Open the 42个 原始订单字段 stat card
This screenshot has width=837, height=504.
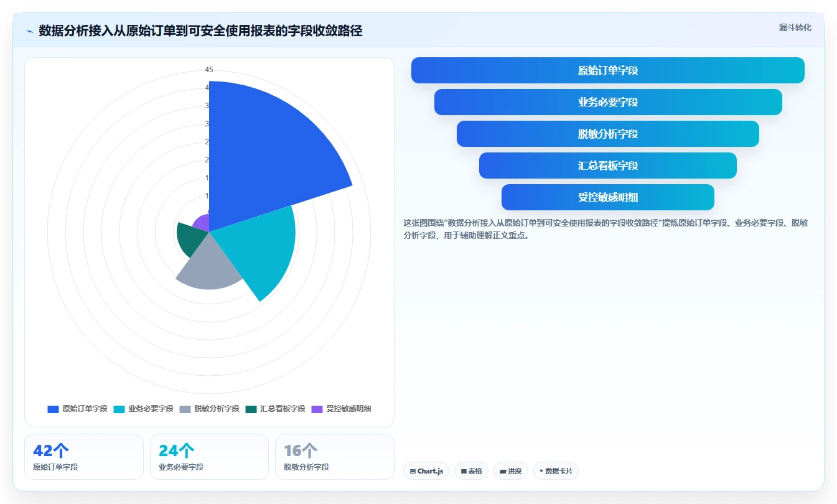(84, 457)
